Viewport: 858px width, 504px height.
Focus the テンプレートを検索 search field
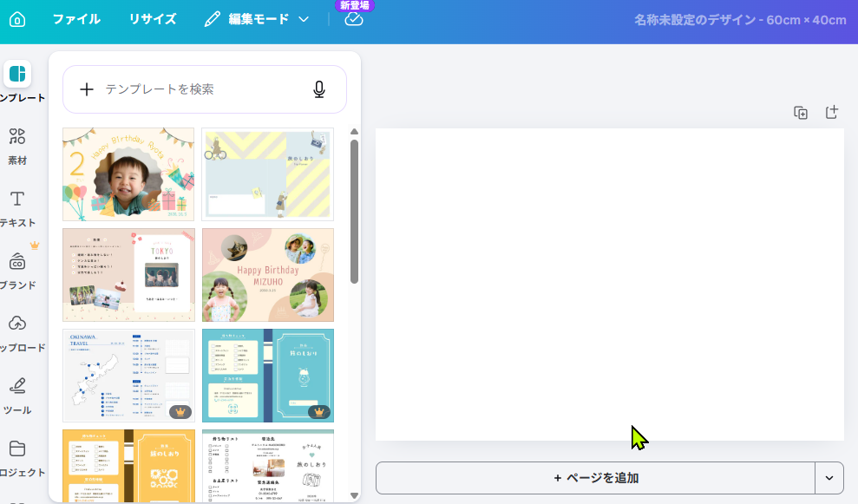pyautogui.click(x=205, y=89)
